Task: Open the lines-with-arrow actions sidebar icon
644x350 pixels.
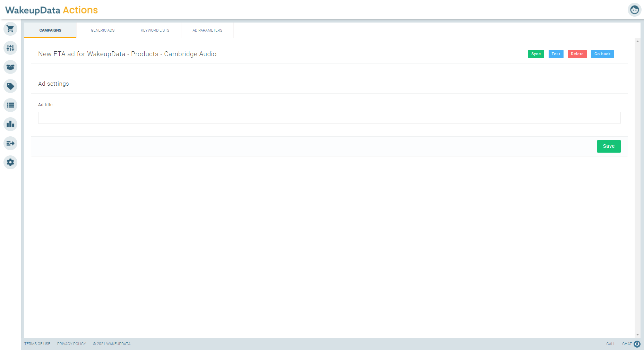Action: pyautogui.click(x=10, y=143)
